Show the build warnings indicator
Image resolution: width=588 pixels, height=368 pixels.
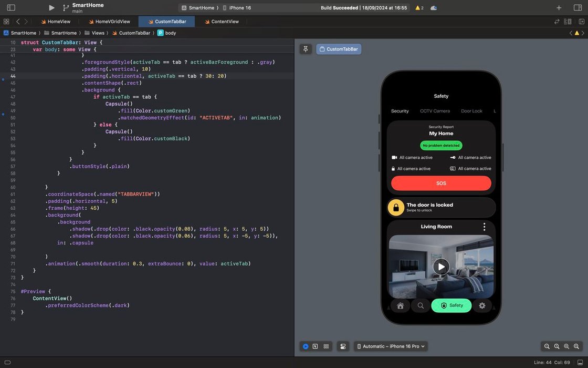[419, 7]
